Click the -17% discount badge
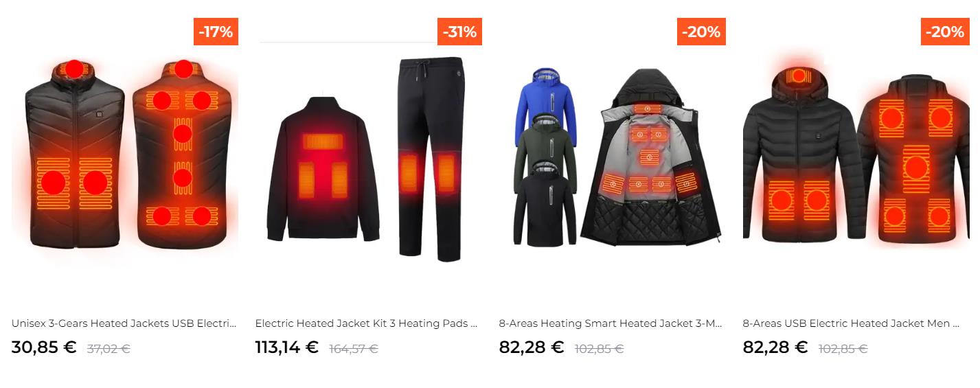Viewport: 980px width, 388px height. [x=216, y=32]
